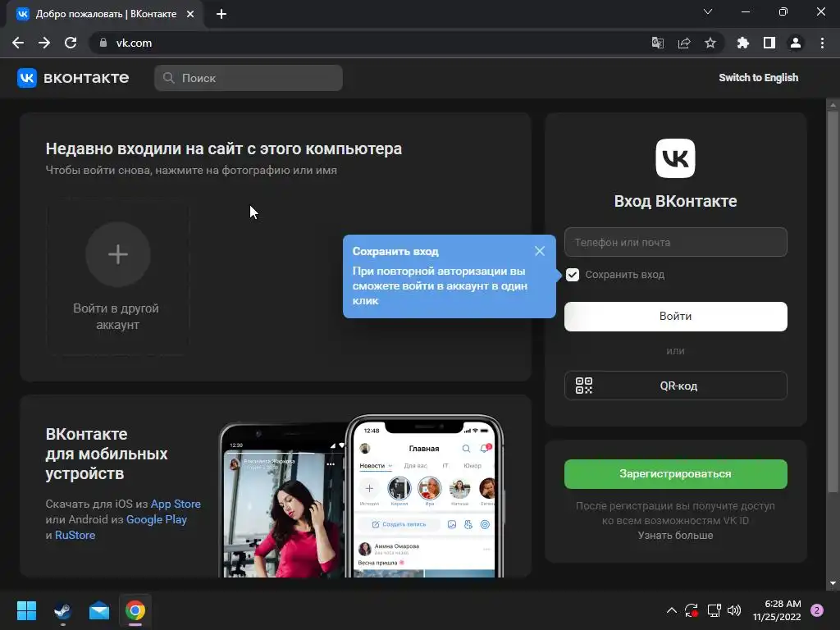Viewport: 840px width, 630px height.
Task: Click the VK logo in the page header
Action: point(27,78)
